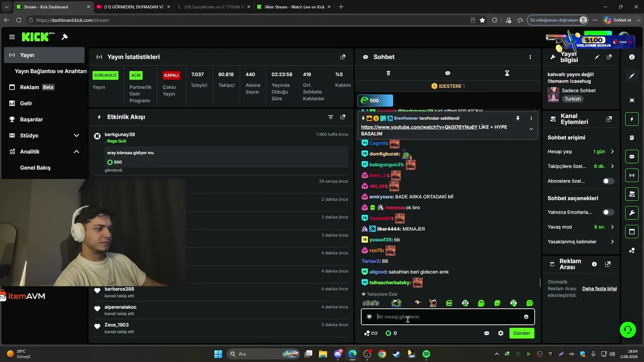
Task: Click username alperenalakoc in activity feed
Action: 120,307
